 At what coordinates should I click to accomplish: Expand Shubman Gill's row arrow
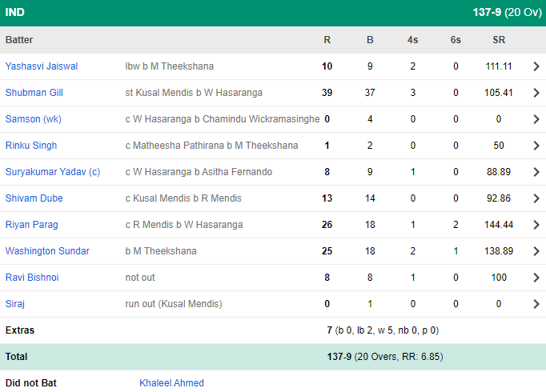(536, 93)
